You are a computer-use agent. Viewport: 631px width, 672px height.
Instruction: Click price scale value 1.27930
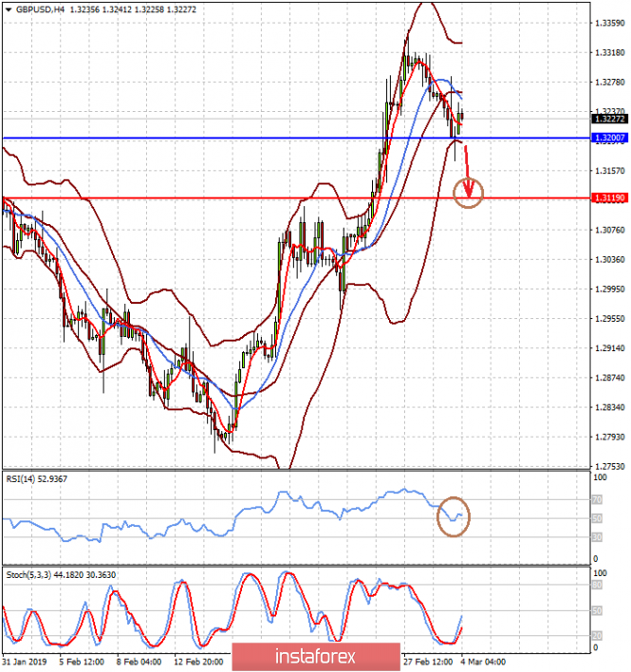point(610,438)
